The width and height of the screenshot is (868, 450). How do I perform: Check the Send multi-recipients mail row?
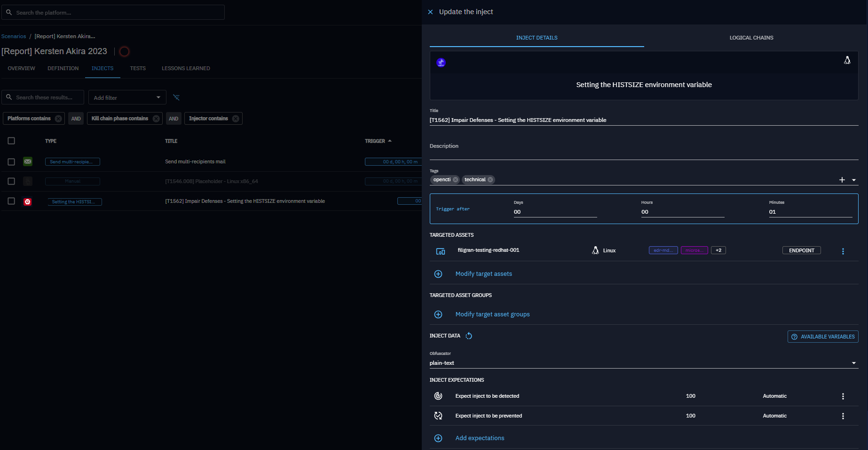tap(11, 162)
